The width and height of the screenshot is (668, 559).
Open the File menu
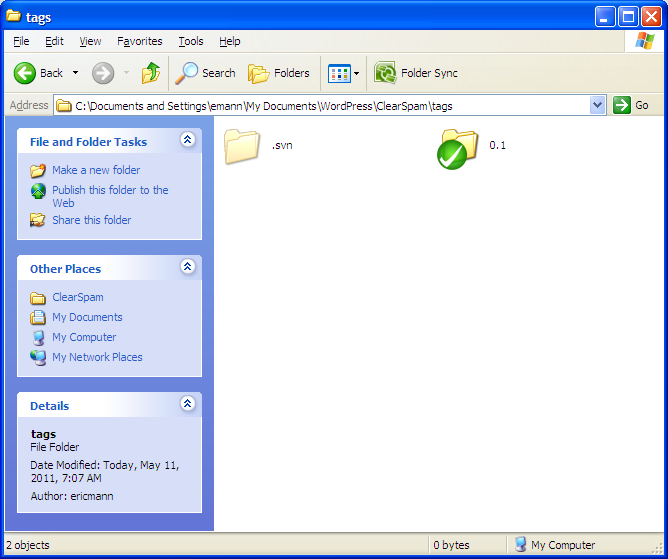[21, 41]
